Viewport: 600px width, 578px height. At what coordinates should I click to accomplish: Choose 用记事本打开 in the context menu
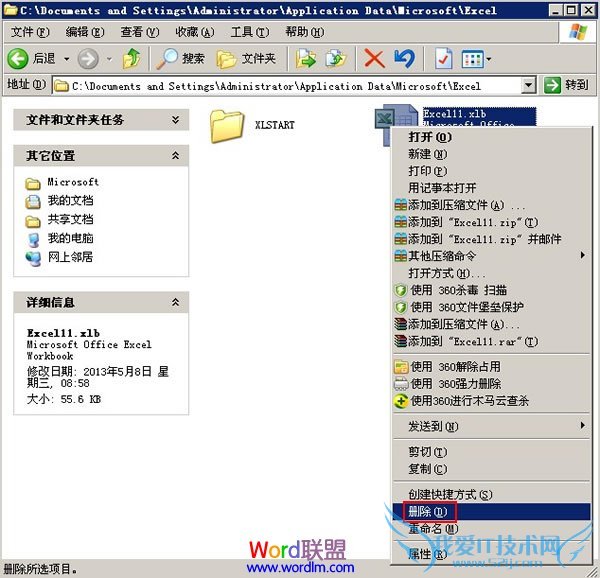491,188
